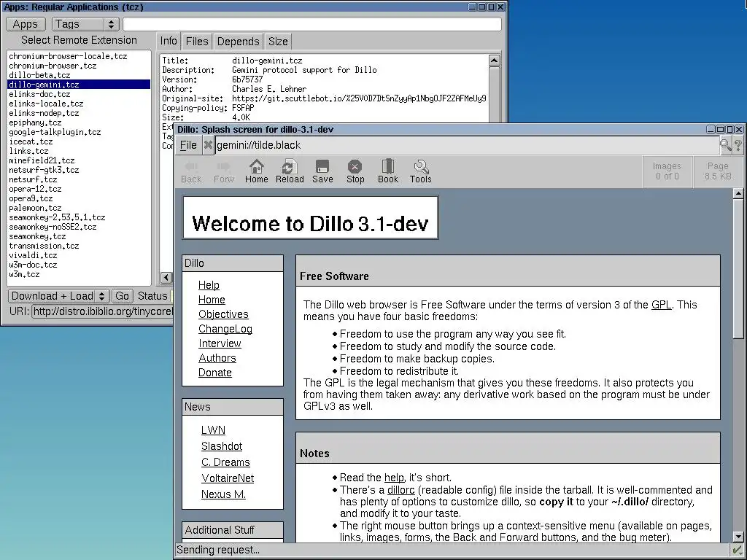The width and height of the screenshot is (747, 560).
Task: Open the Objectives link
Action: click(x=223, y=314)
